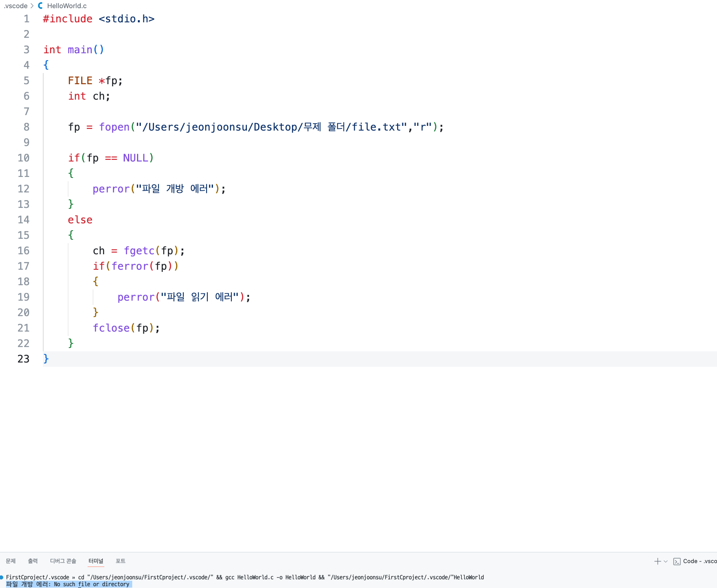This screenshot has height=588, width=717.
Task: Click the gcc compile command in terminal
Action: click(x=270, y=577)
